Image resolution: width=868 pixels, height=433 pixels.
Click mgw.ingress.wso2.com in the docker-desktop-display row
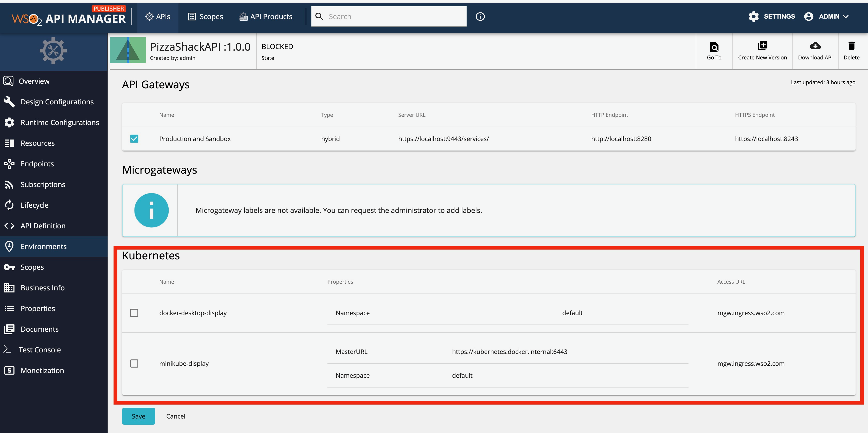751,313
